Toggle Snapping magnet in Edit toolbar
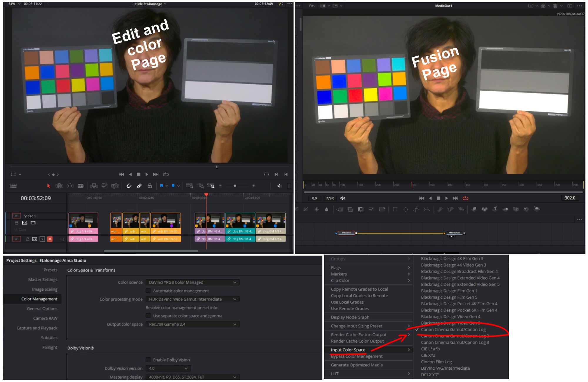This screenshot has width=588, height=382. (x=129, y=186)
